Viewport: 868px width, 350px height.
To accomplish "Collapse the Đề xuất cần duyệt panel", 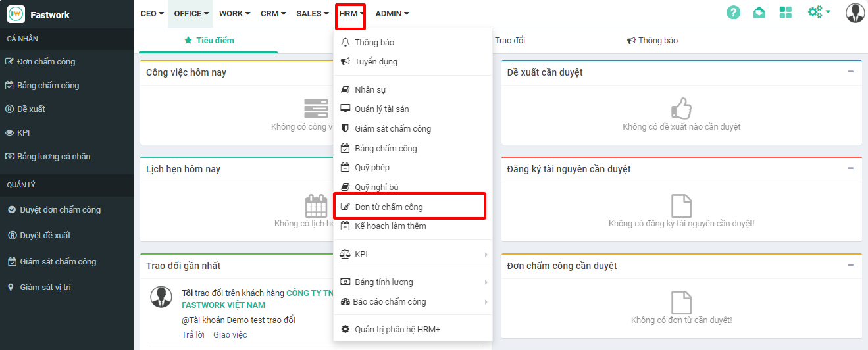I will (850, 72).
